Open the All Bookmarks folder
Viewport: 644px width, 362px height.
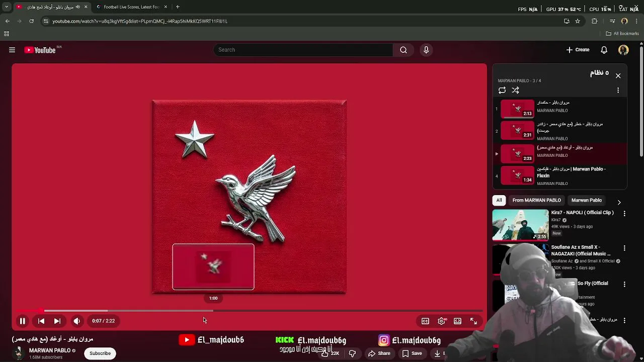(x=622, y=34)
